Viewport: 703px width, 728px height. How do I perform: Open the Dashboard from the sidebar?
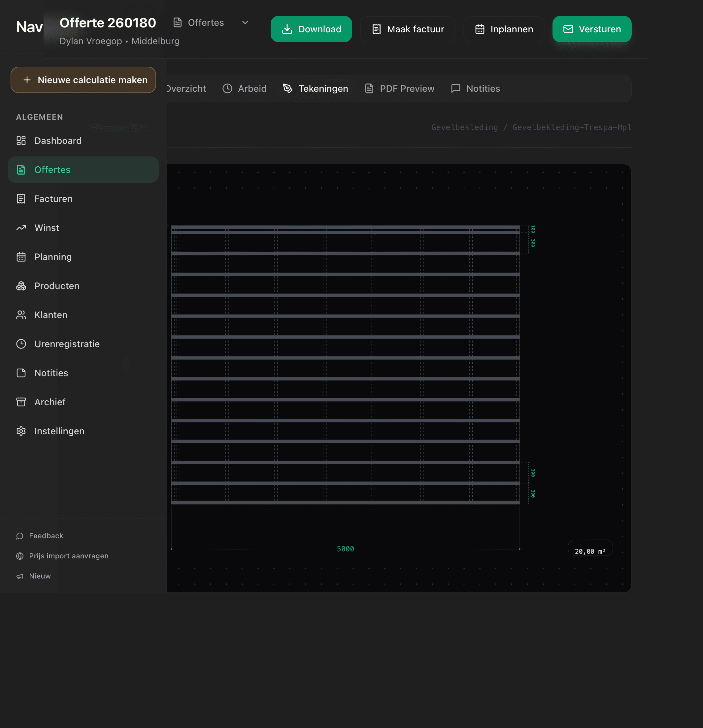click(21, 140)
